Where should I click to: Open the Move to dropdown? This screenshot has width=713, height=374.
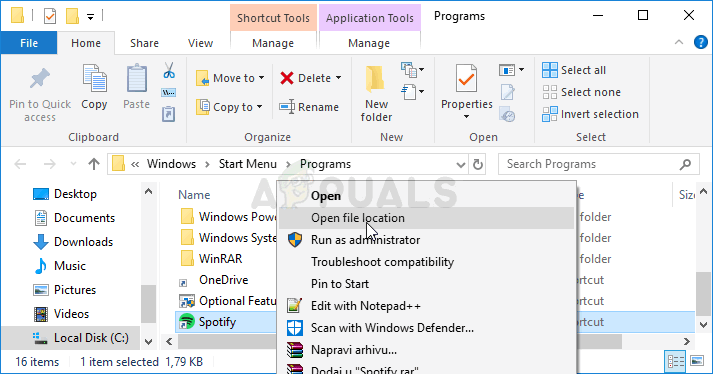coord(230,78)
